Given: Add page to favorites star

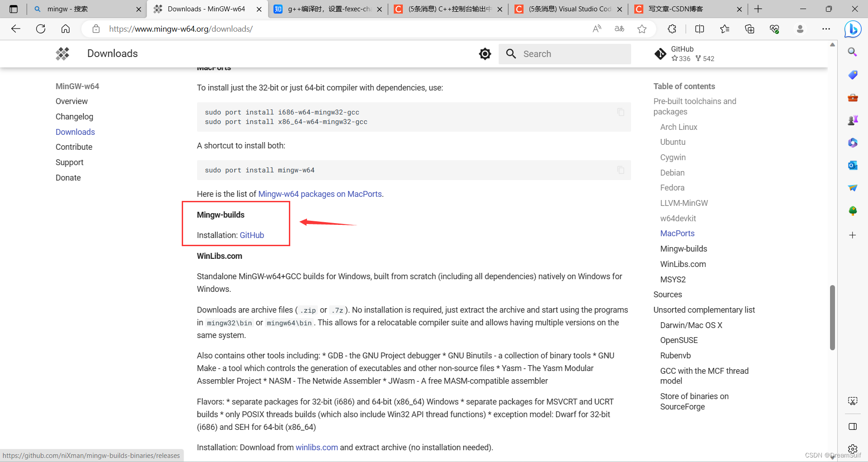Looking at the screenshot, I should (x=642, y=29).
